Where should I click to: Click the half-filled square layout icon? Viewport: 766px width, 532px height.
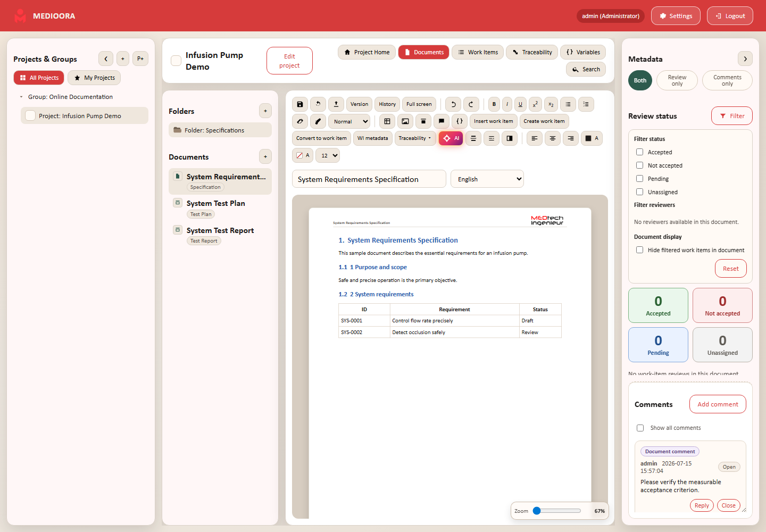(x=510, y=138)
